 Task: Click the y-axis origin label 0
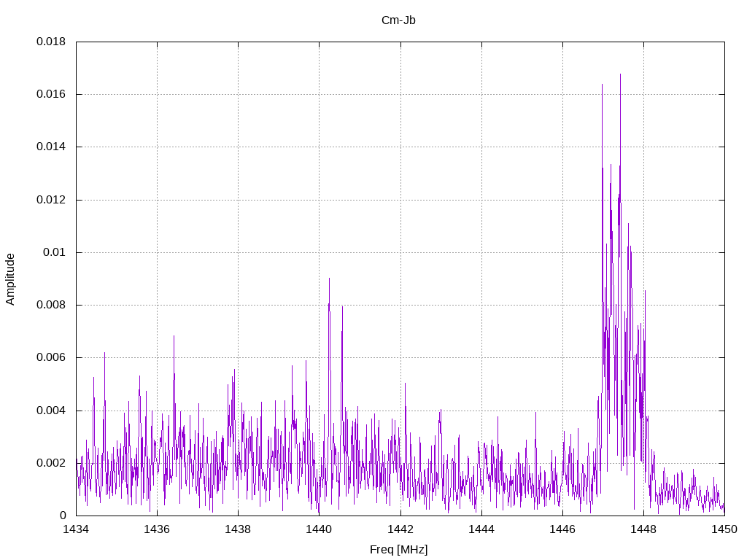pos(63,516)
